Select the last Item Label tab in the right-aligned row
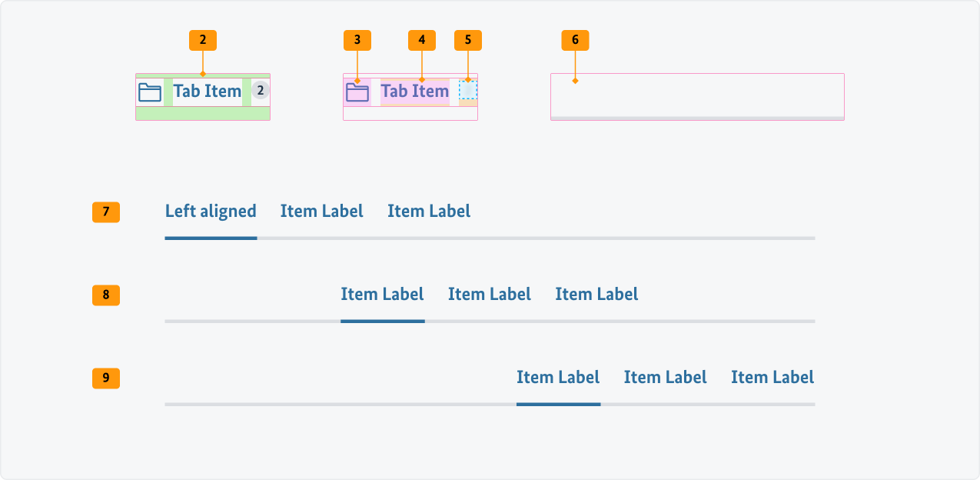980x480 pixels. click(772, 377)
